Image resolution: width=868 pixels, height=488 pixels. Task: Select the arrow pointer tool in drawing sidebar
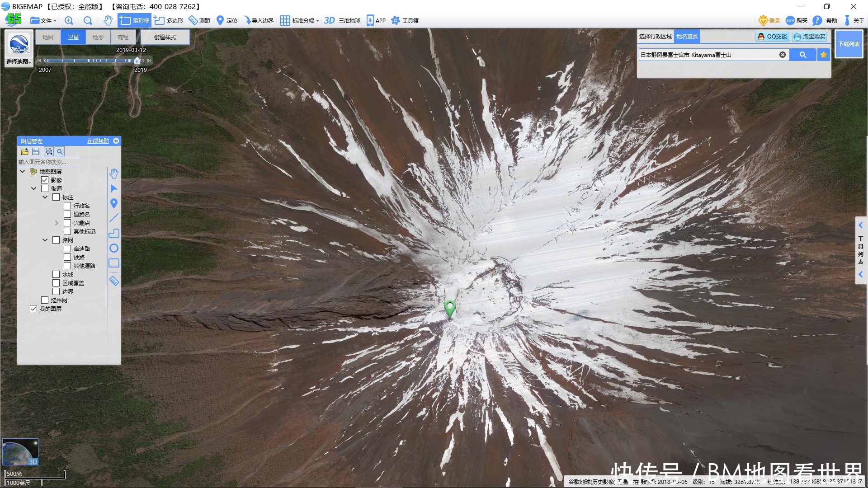coord(114,188)
